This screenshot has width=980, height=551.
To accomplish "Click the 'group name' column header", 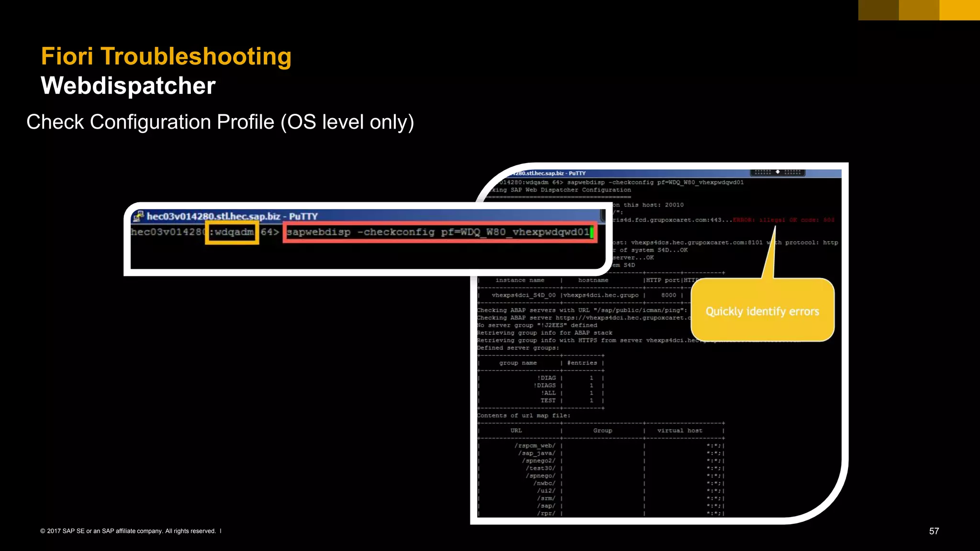I will 518,363.
